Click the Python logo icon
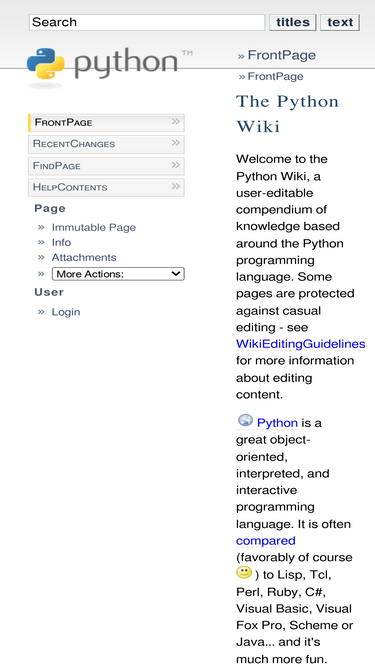Viewport: 375px width, 667px height. [x=46, y=63]
